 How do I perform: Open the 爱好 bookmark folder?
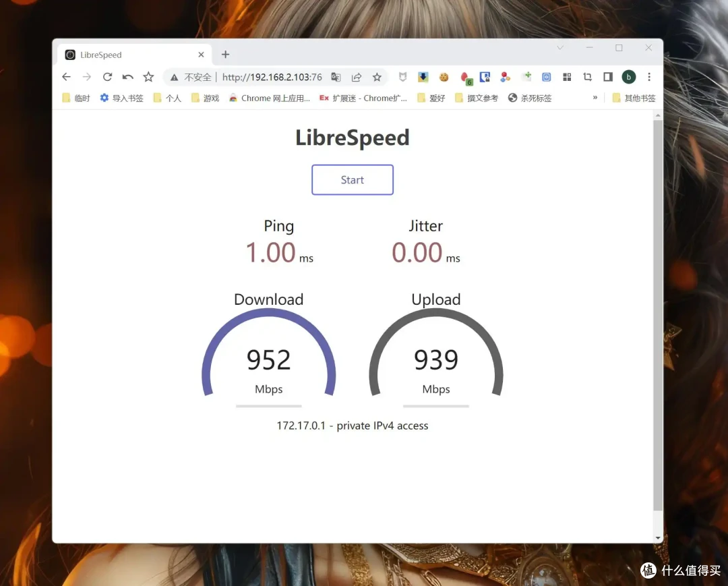click(x=431, y=98)
